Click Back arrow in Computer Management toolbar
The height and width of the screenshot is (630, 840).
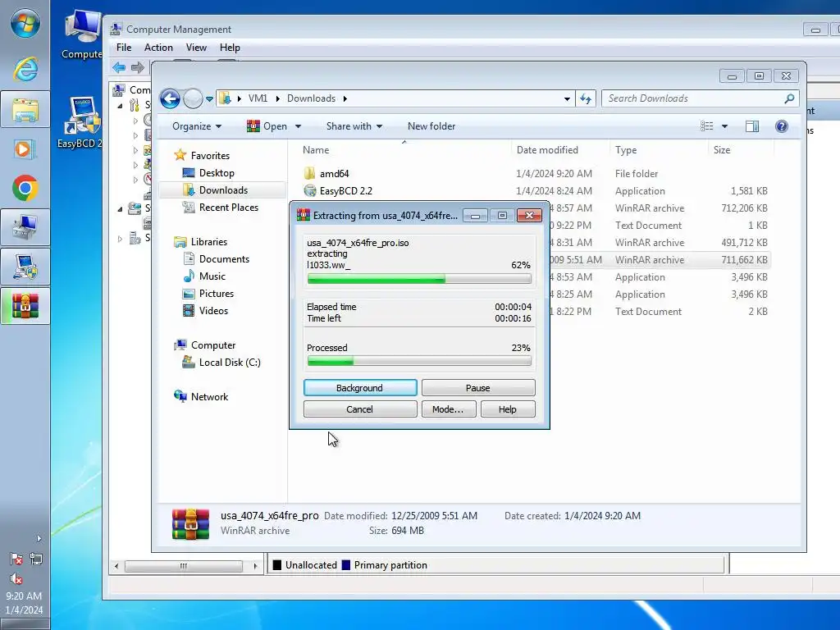click(119, 67)
